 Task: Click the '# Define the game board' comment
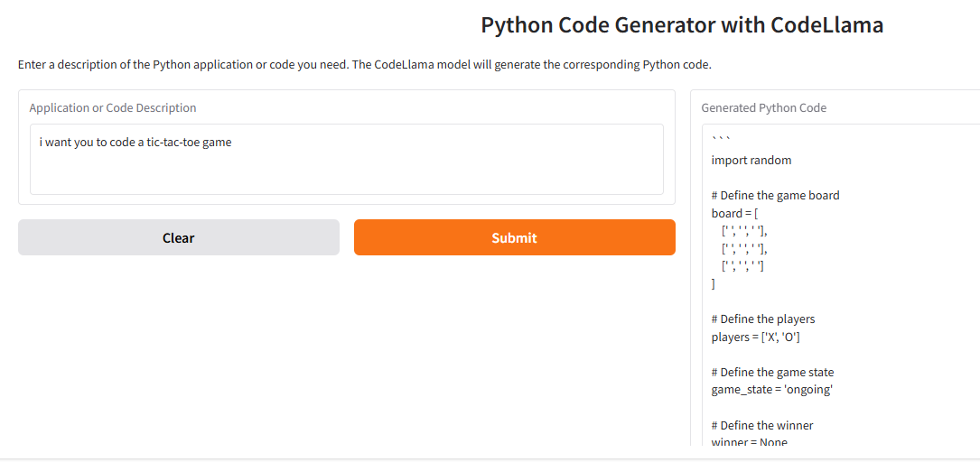coord(775,195)
